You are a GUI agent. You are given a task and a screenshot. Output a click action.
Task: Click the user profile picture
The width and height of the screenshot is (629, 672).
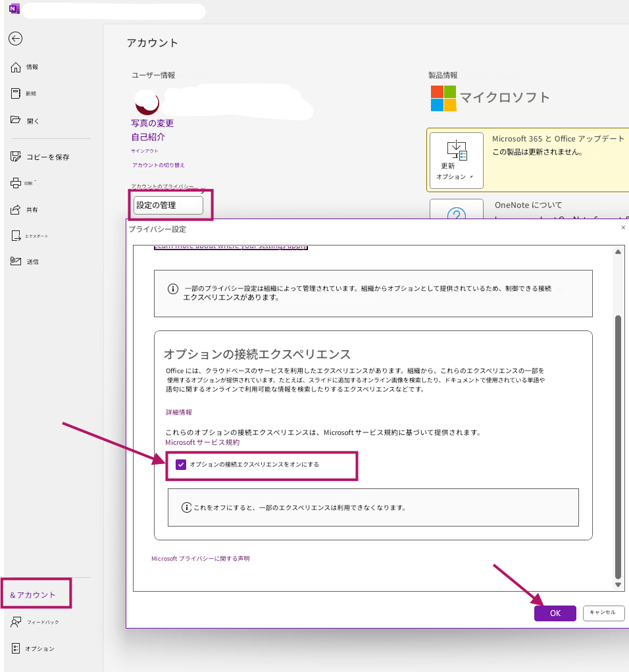[x=147, y=103]
